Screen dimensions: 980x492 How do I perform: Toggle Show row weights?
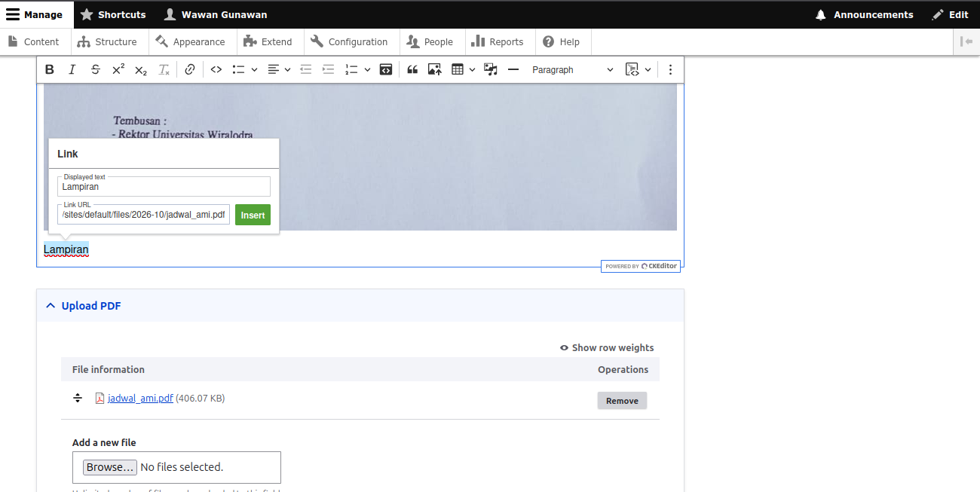pos(607,348)
